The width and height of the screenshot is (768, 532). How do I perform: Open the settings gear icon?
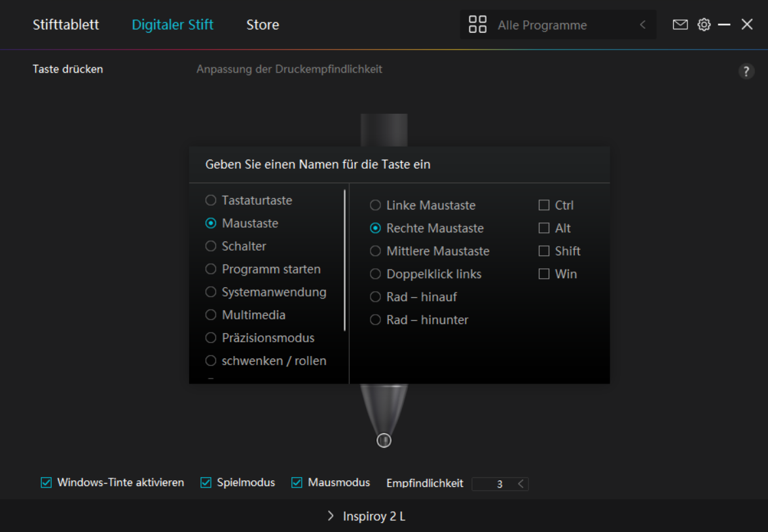click(704, 25)
